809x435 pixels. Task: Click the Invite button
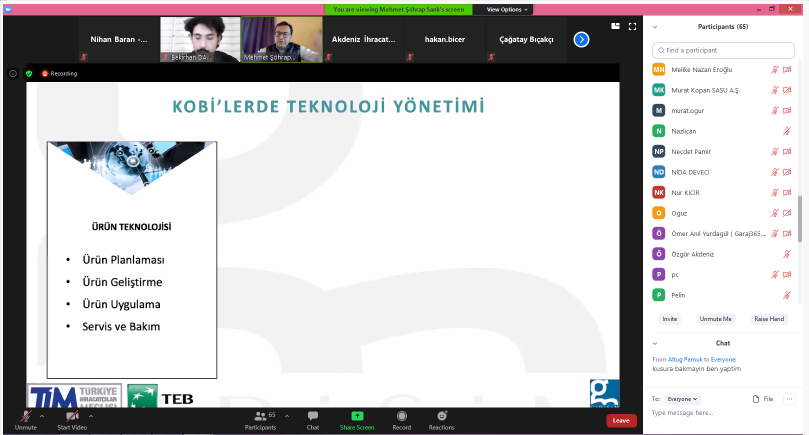coord(669,318)
